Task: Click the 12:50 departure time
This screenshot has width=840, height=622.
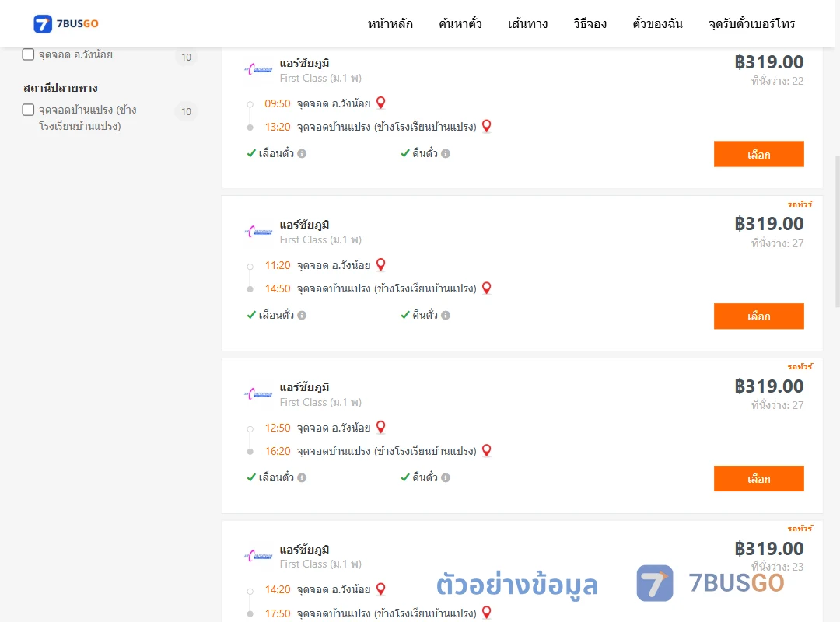Action: click(x=278, y=428)
